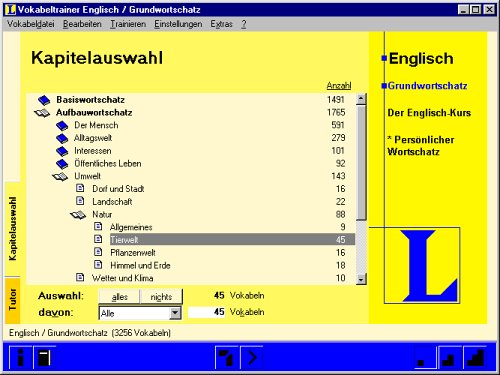Click page icon beside Himmel und Erde

98,265
